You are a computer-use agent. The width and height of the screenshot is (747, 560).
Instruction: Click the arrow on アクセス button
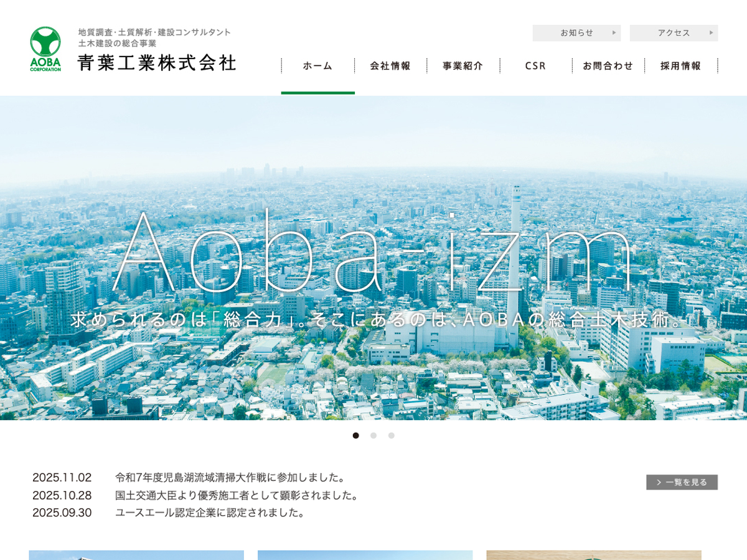pos(711,33)
